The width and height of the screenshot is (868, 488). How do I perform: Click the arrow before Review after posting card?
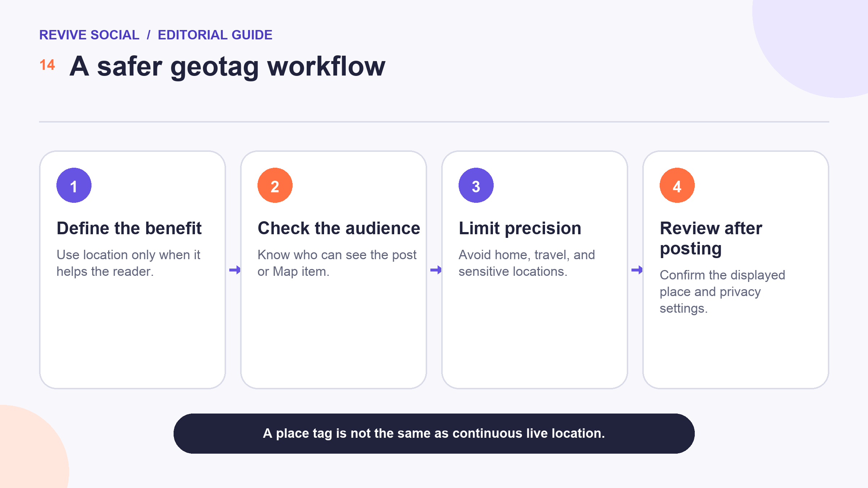coord(637,270)
